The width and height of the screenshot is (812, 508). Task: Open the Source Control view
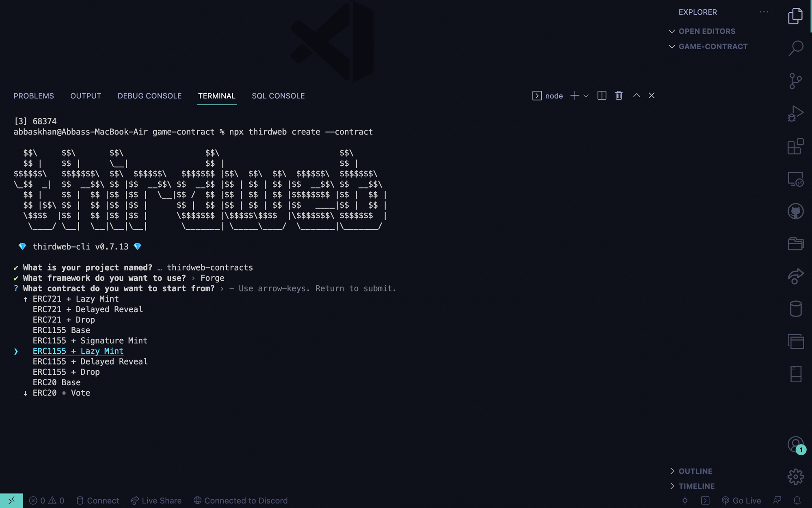click(795, 80)
